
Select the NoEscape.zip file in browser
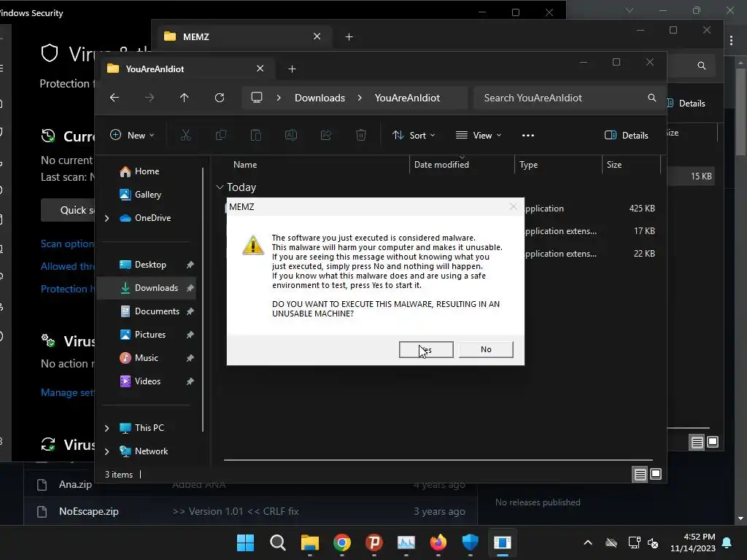pyautogui.click(x=88, y=511)
